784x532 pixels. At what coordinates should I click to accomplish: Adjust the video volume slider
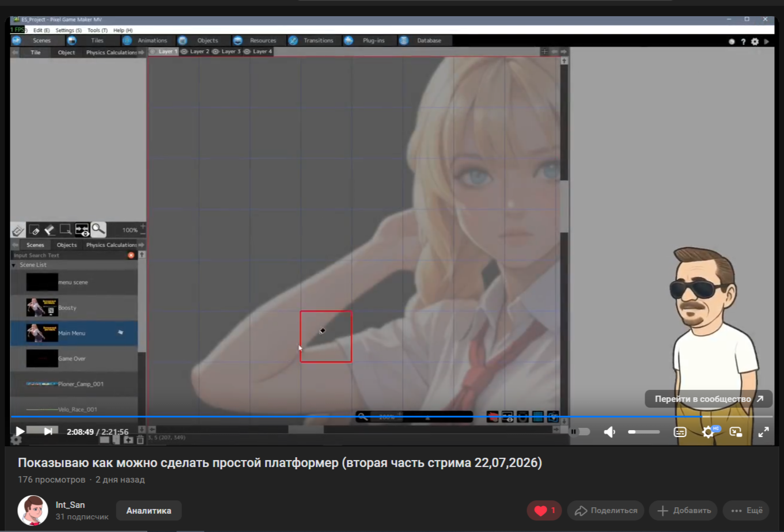point(644,432)
